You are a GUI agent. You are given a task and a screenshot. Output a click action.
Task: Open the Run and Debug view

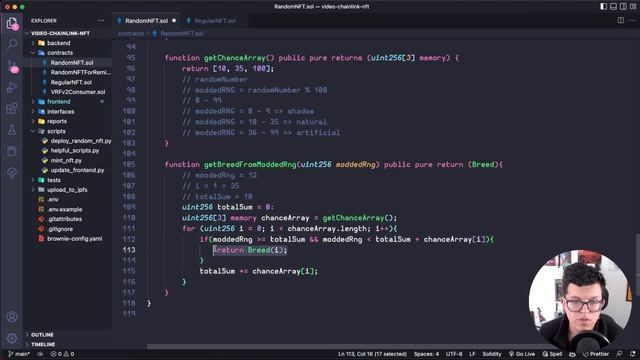tap(12, 87)
